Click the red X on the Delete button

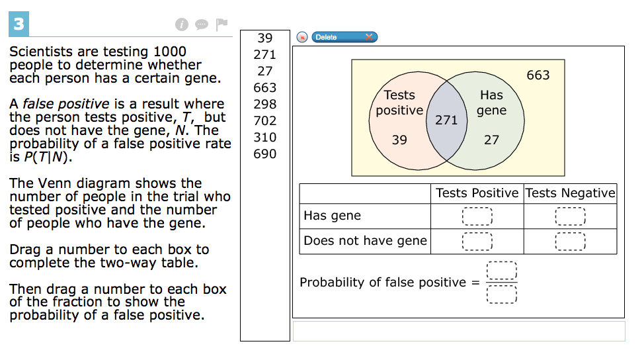(369, 38)
